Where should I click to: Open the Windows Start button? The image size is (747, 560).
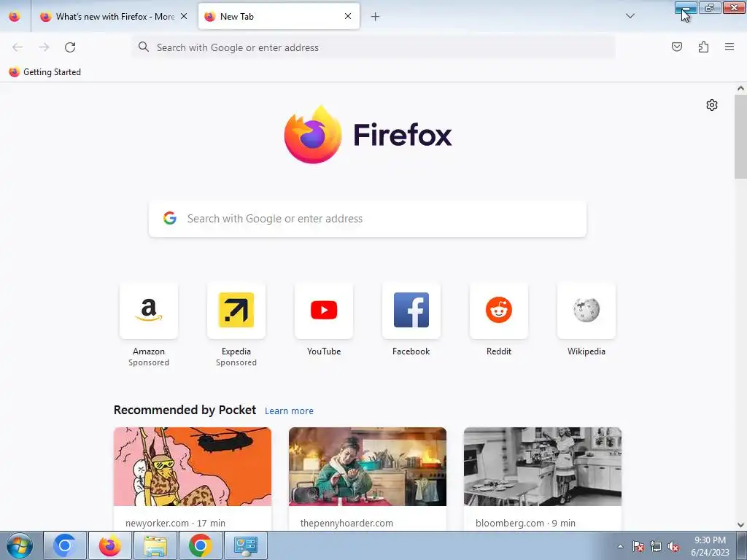[x=20, y=545]
